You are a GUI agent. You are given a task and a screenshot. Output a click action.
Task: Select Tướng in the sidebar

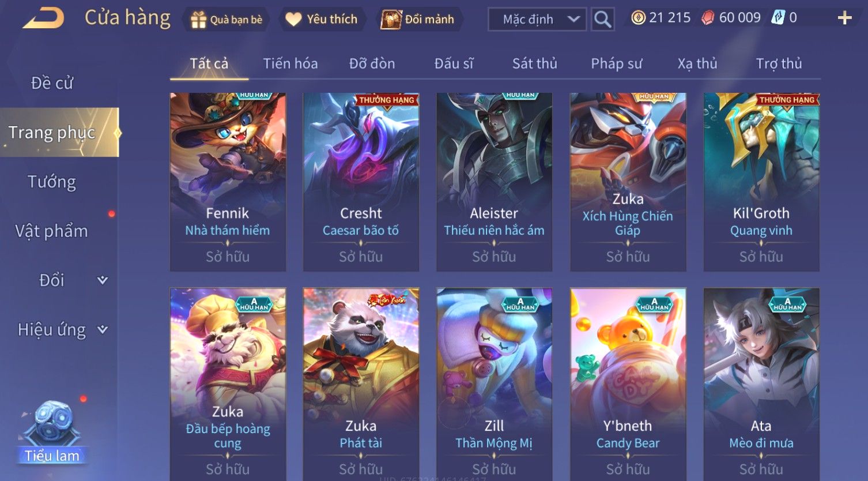(52, 182)
